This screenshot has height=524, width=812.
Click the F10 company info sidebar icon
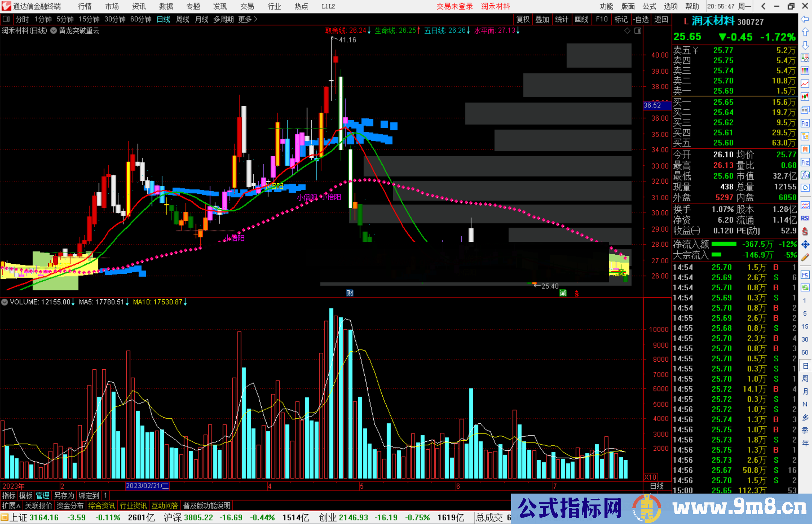(x=805, y=123)
